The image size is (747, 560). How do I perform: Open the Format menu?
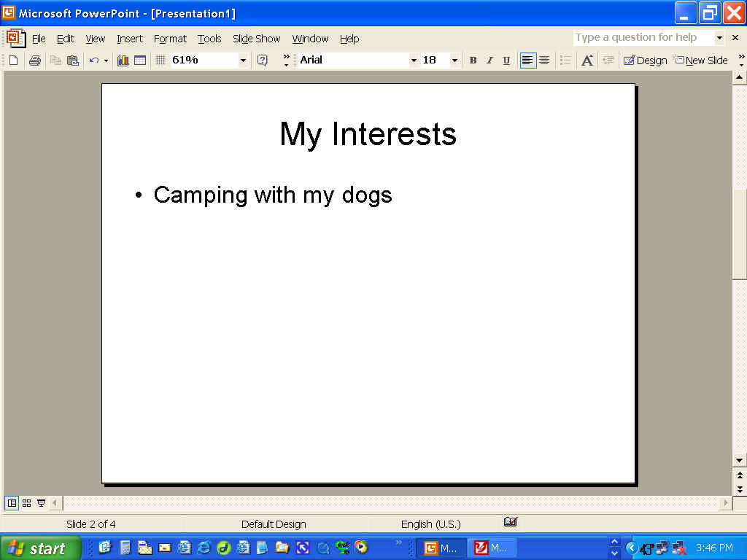pyautogui.click(x=170, y=39)
